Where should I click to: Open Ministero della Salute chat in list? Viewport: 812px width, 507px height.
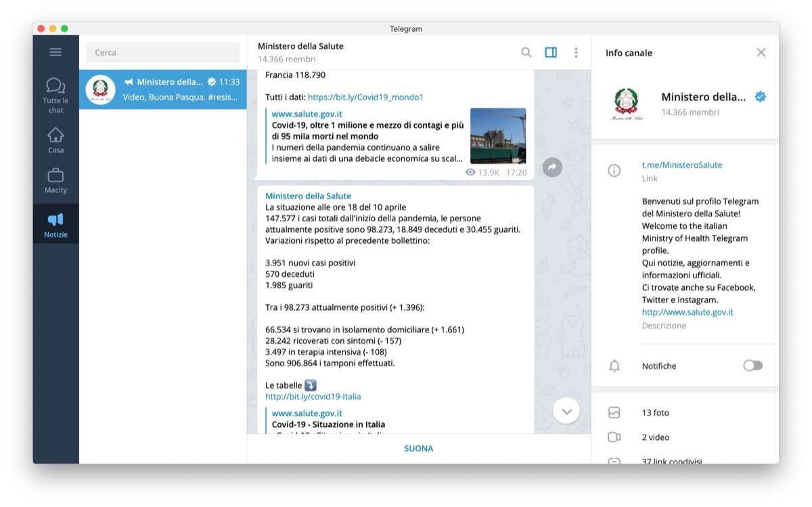coord(162,89)
